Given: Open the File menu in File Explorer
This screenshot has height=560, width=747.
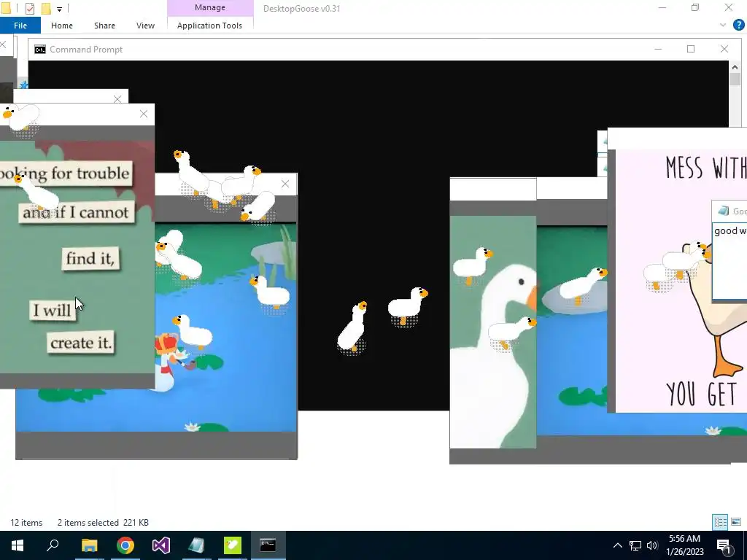Looking at the screenshot, I should click(20, 26).
